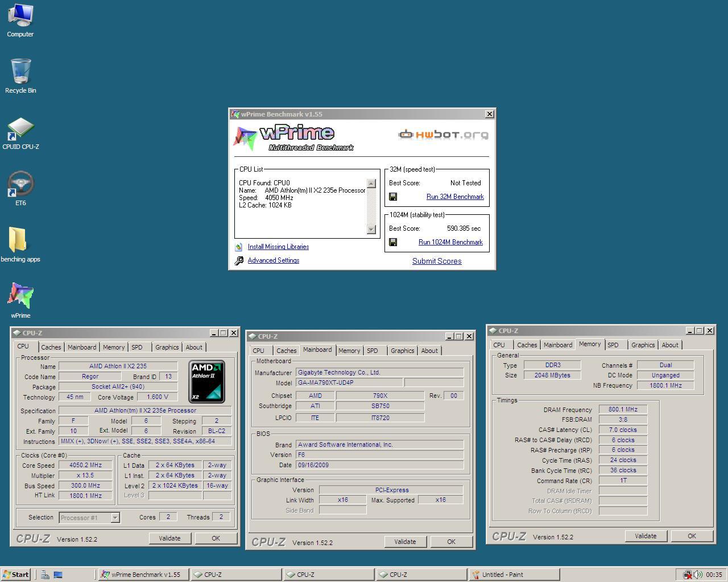Close the Mainboard CPU-Z window
This screenshot has height=582, width=728.
(x=469, y=336)
